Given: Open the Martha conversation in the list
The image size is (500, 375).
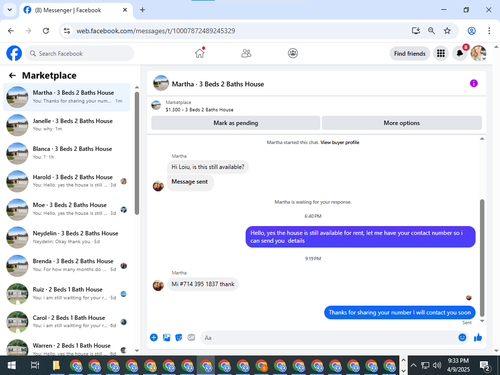Looking at the screenshot, I should 67,97.
